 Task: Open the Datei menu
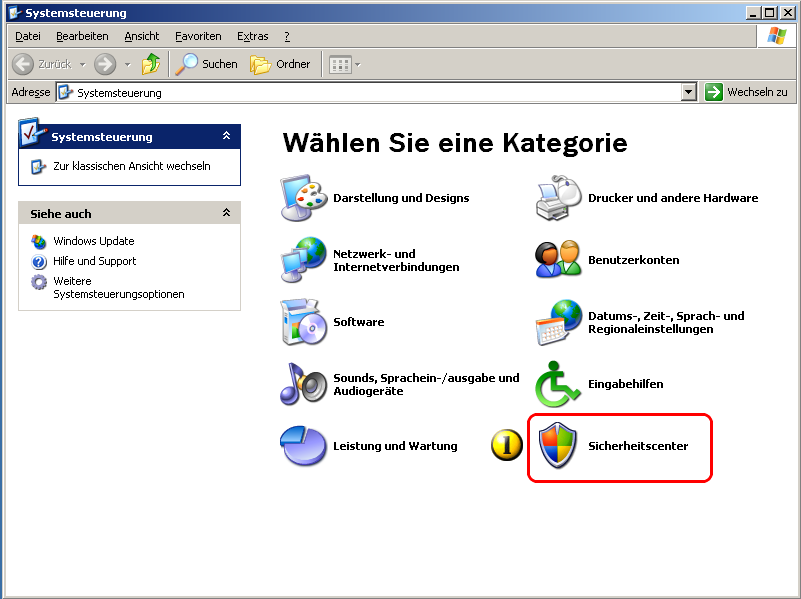click(28, 36)
